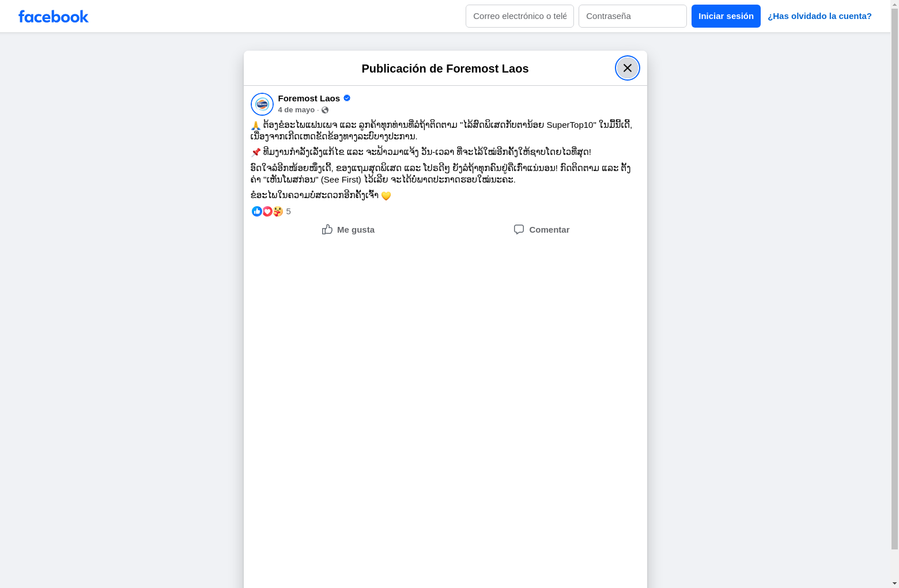Click the "(See First)" text in the post

pyautogui.click(x=341, y=180)
